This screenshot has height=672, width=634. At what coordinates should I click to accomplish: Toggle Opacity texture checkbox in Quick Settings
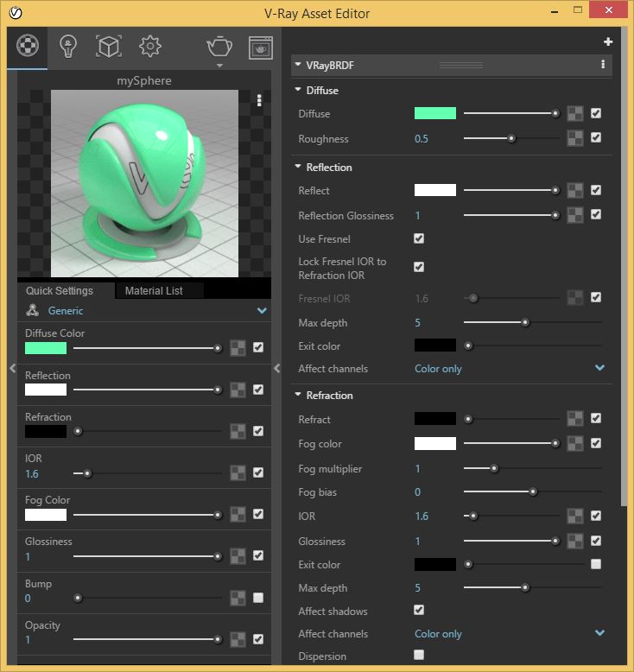[x=258, y=639]
